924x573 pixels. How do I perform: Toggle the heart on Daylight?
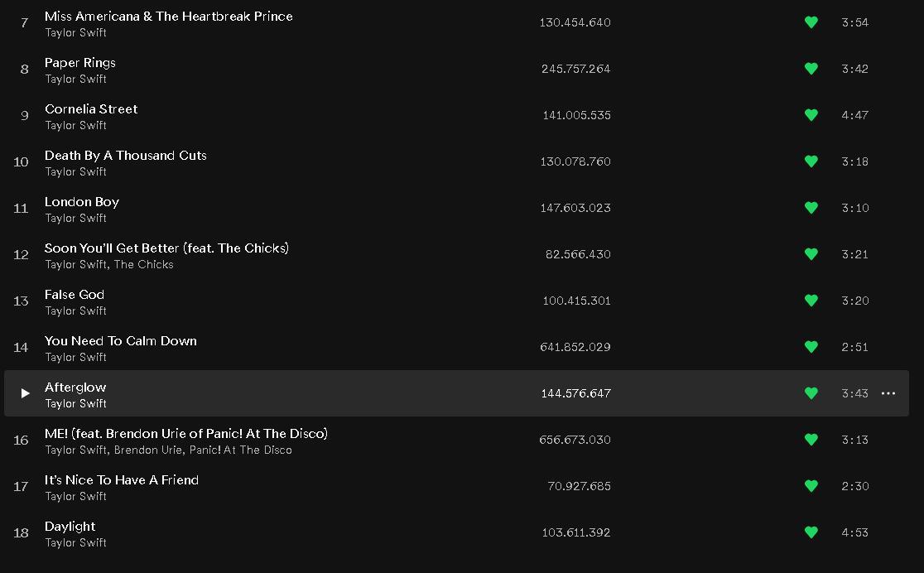pyautogui.click(x=811, y=532)
